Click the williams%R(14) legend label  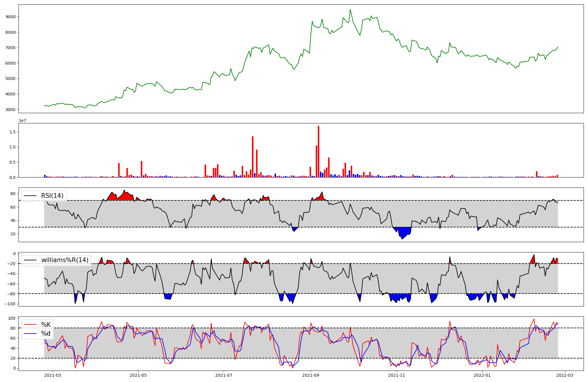pyautogui.click(x=65, y=260)
